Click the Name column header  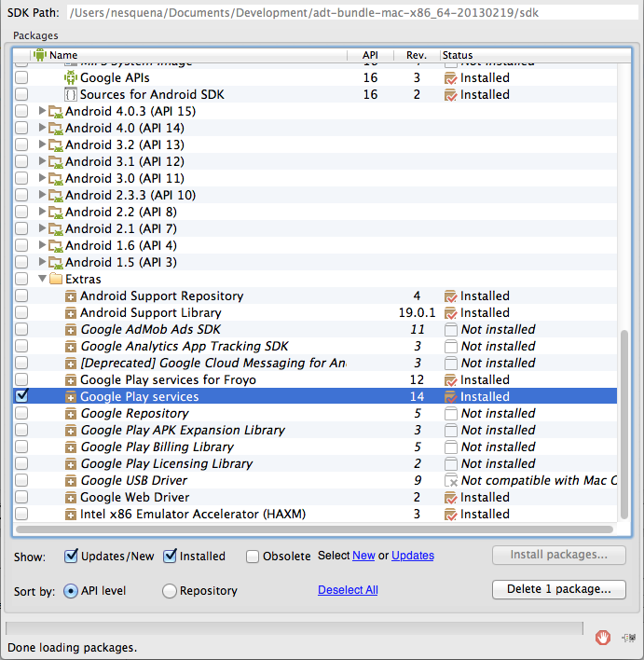(189, 55)
